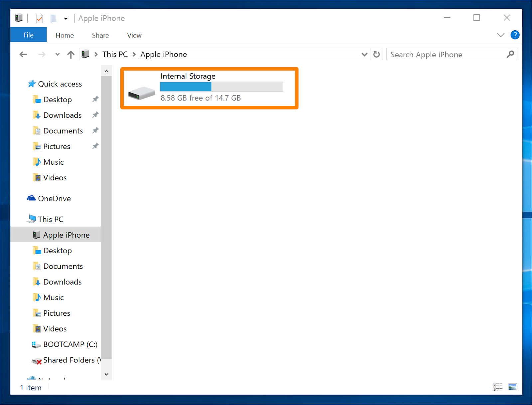Open Videos under This PC
The width and height of the screenshot is (532, 405).
pos(50,329)
